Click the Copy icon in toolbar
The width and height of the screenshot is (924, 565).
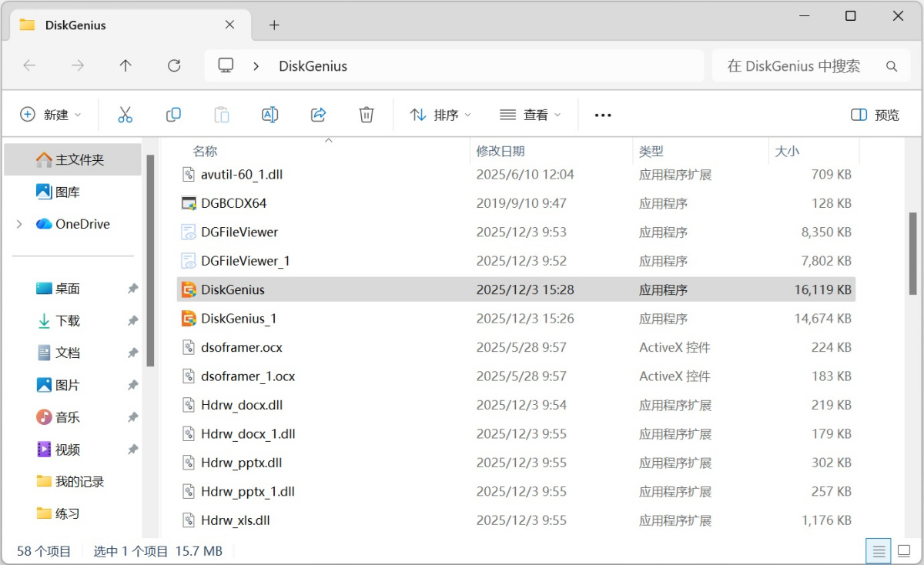pos(173,115)
